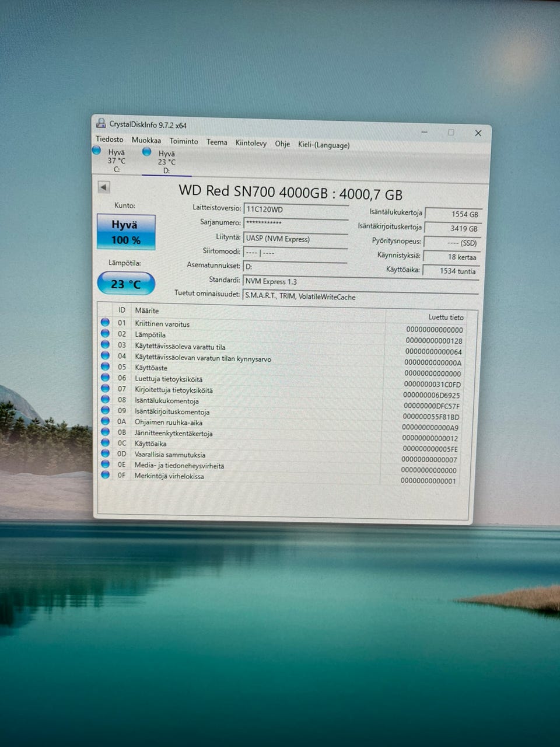Viewport: 560px width, 747px height.
Task: Click the ID column header
Action: (121, 310)
